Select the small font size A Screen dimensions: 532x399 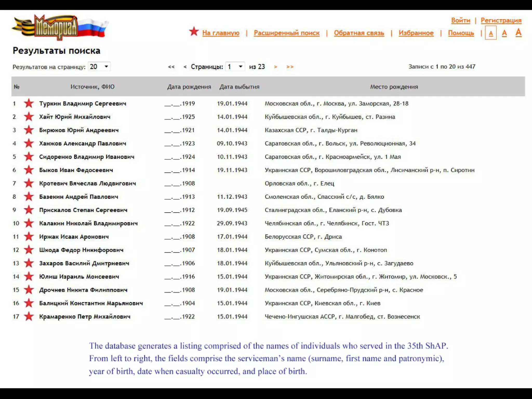pyautogui.click(x=491, y=33)
